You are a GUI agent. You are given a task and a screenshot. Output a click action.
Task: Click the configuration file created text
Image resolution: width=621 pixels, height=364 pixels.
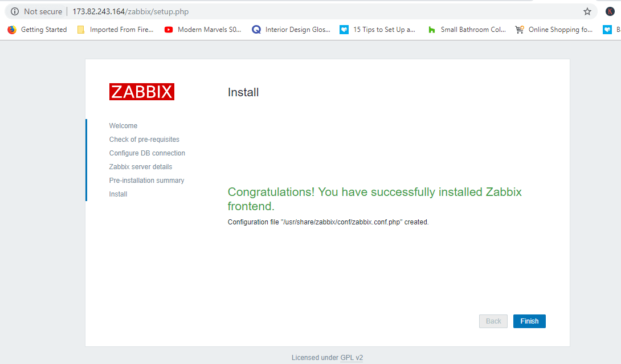pos(328,222)
